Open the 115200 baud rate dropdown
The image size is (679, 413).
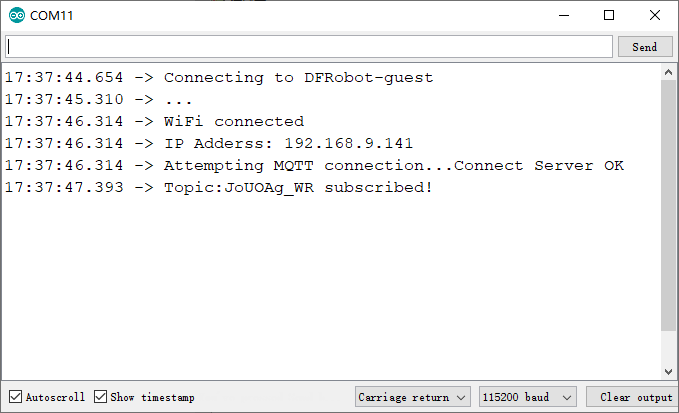[x=527, y=397]
